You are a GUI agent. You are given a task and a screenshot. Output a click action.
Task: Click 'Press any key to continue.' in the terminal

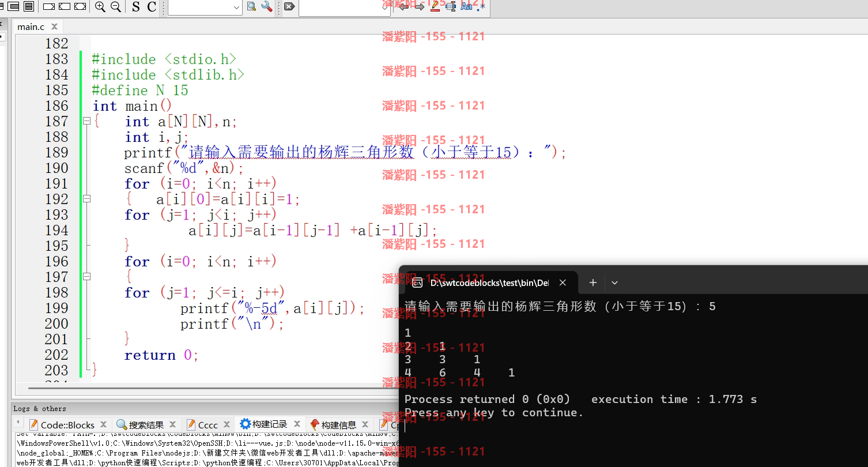tap(494, 412)
